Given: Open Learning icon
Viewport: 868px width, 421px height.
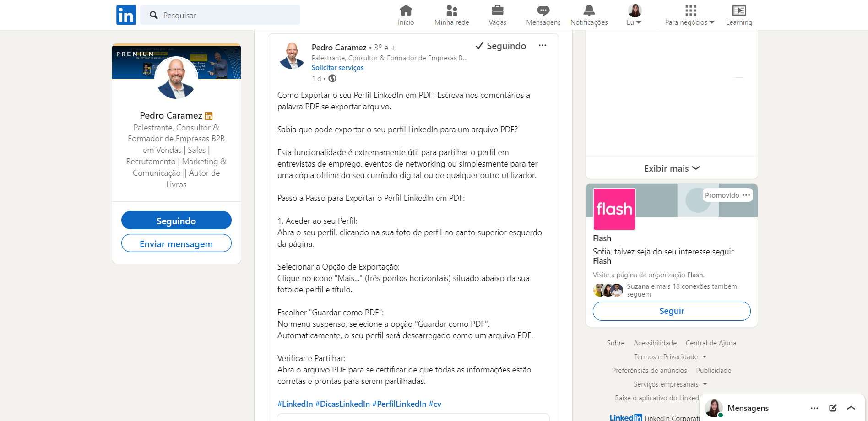Looking at the screenshot, I should (x=739, y=15).
